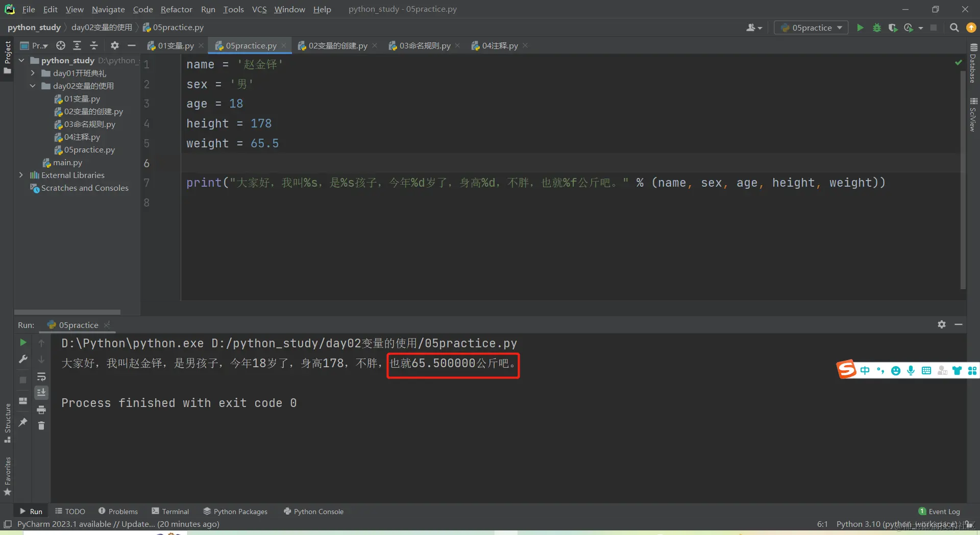Open the Project view dropdown
The image size is (980, 535).
34,45
